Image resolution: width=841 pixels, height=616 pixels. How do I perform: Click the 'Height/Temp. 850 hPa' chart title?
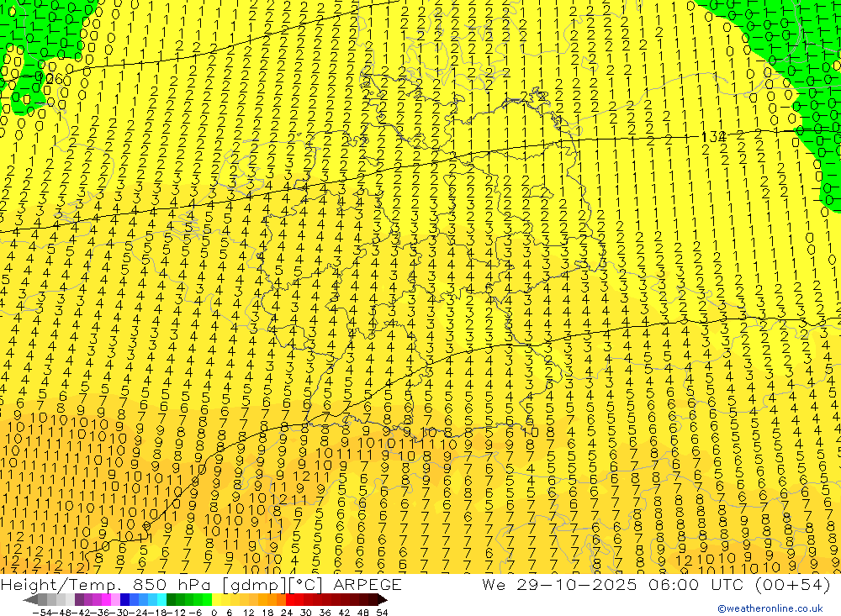coord(107,584)
